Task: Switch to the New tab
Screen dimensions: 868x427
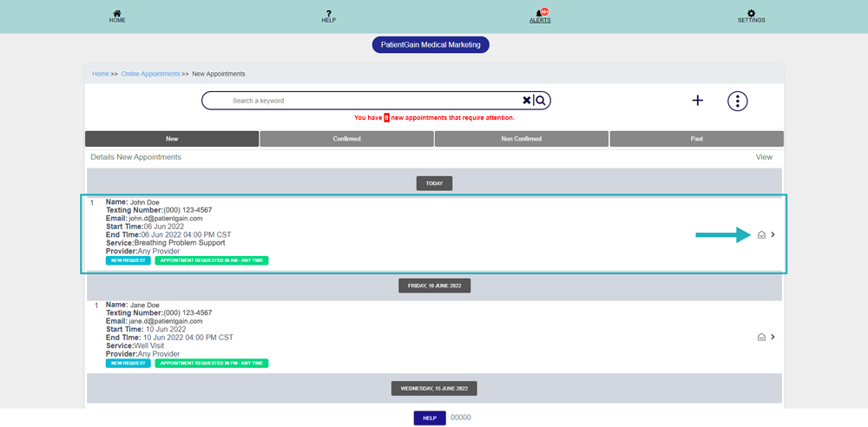Action: click(172, 139)
